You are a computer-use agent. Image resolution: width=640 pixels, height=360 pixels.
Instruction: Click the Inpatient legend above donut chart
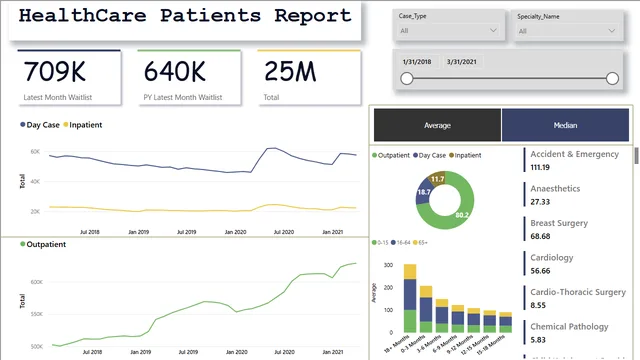point(465,155)
